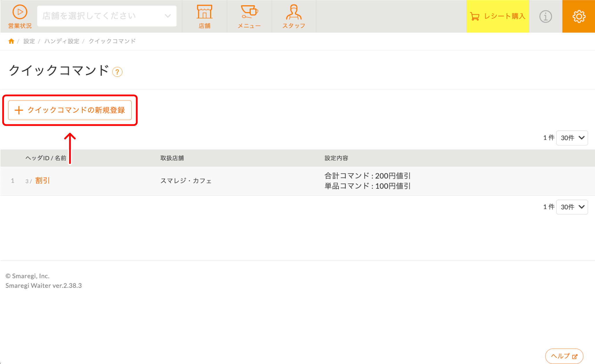Click the home breadcrumb icon
Screen dimensions: 595x364
11,41
